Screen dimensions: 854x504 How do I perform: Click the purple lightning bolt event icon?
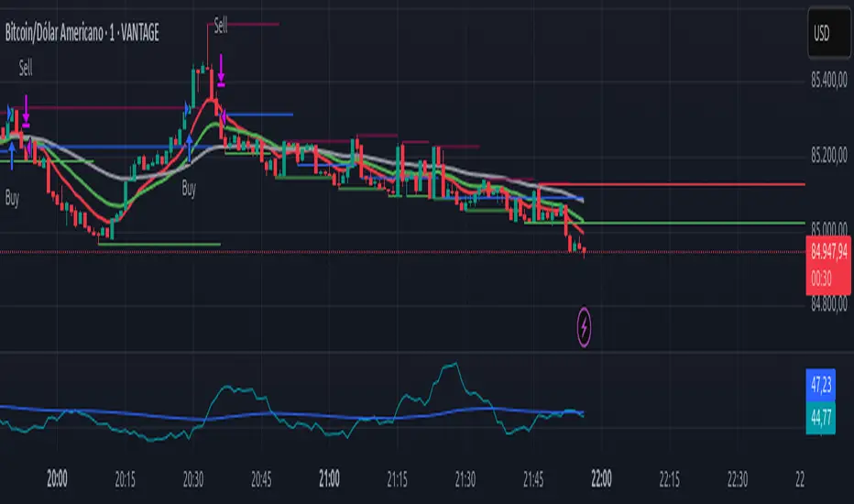584,327
